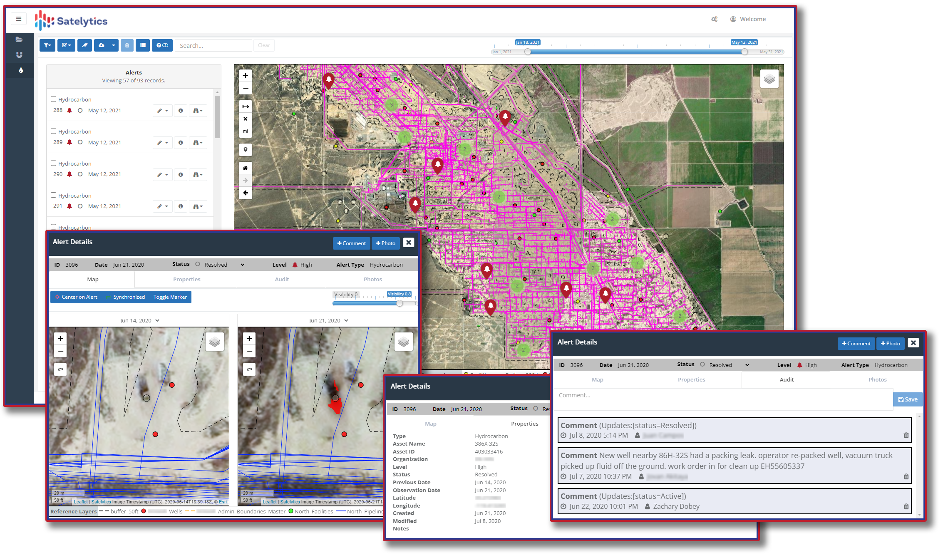Screen dimensions: 943x560
Task: Click the Visibility slider handle
Action: click(x=400, y=303)
